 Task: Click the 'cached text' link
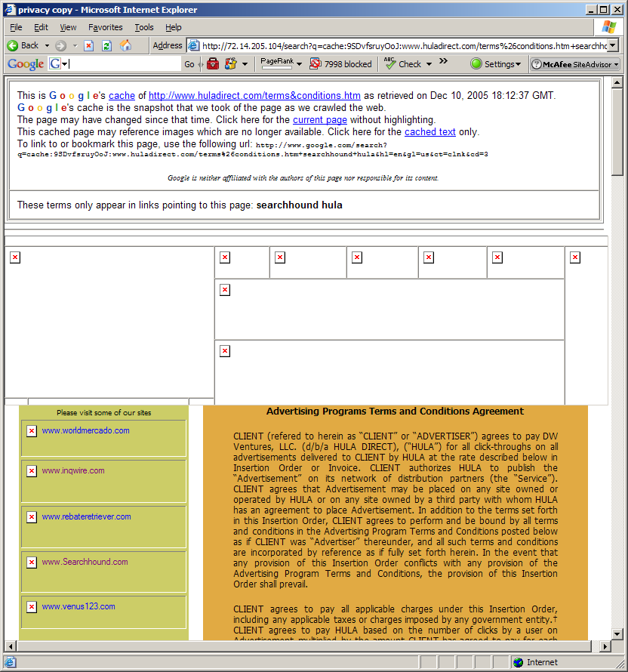coord(430,132)
